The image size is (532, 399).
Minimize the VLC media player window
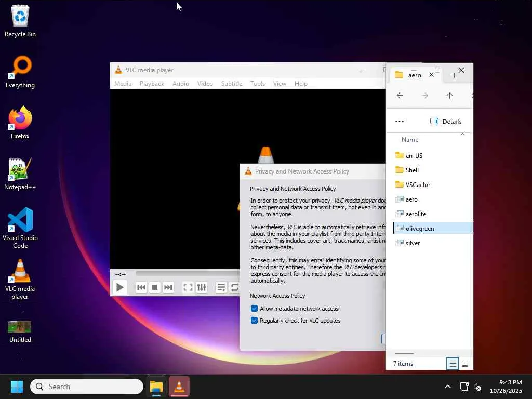pyautogui.click(x=363, y=70)
